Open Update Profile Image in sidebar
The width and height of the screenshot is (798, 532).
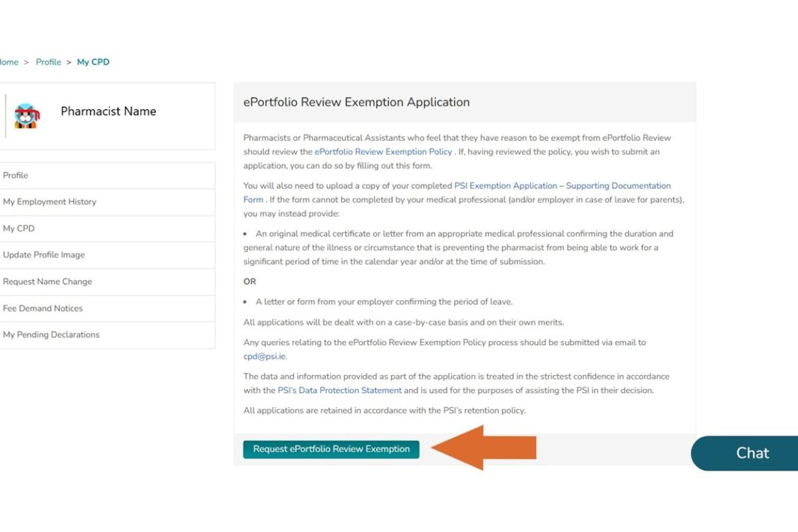(107, 255)
